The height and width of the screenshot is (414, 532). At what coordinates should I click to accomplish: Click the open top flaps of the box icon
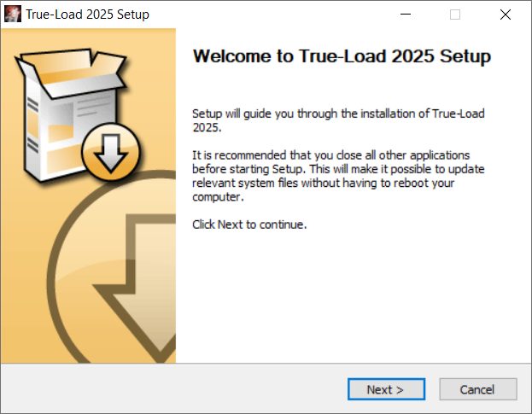[73, 71]
